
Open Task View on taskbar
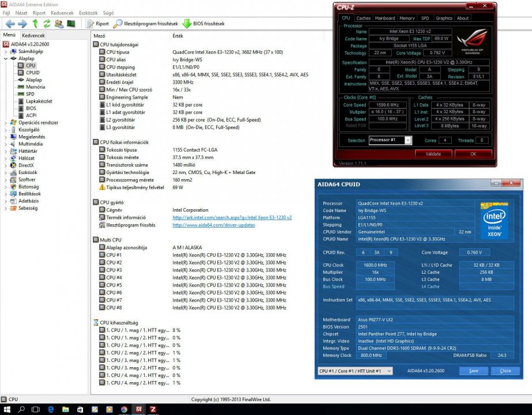click(x=36, y=410)
